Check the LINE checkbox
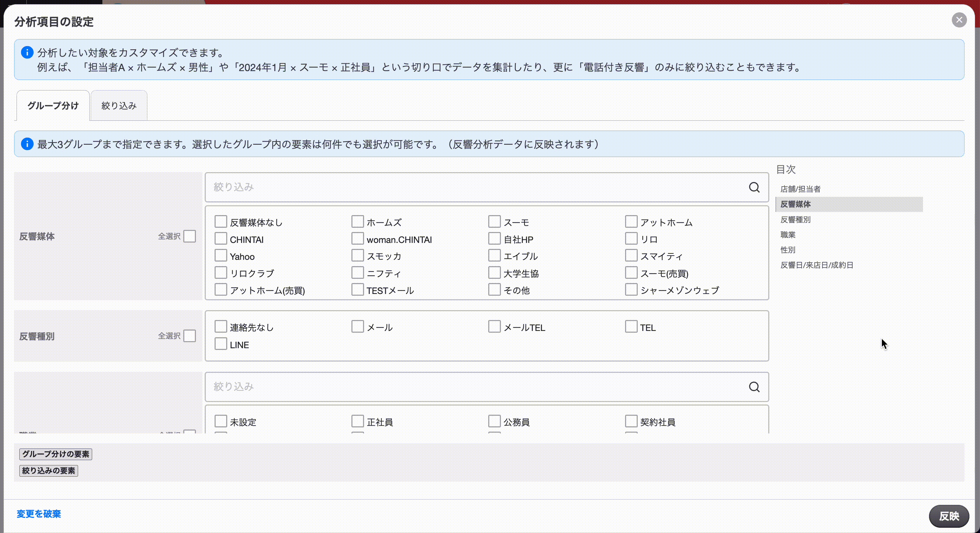980x533 pixels. pyautogui.click(x=221, y=344)
